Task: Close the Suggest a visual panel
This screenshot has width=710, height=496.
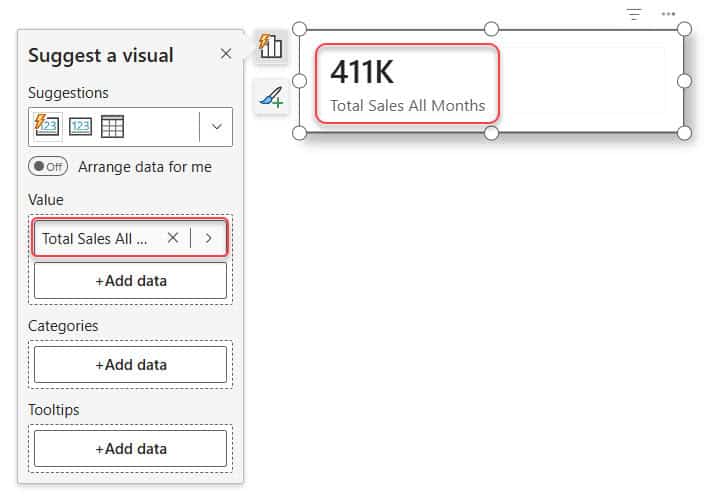Action: tap(225, 54)
